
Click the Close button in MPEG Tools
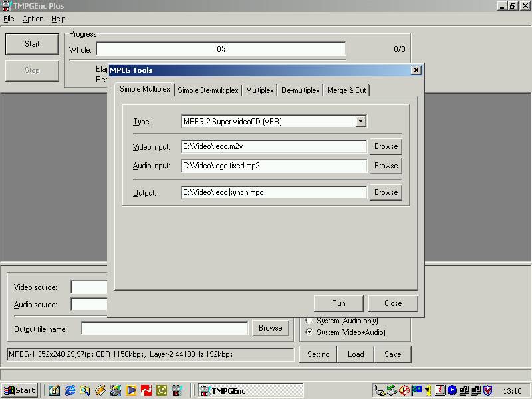(393, 303)
